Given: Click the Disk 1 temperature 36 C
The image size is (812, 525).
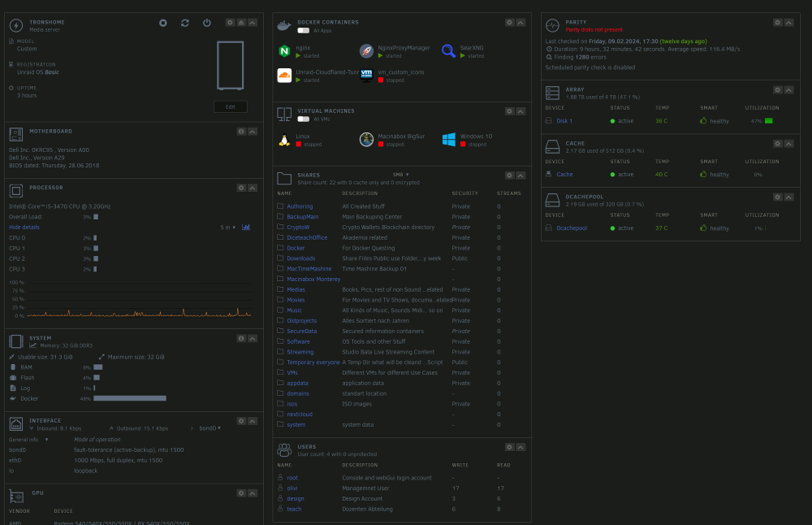Looking at the screenshot, I should [x=661, y=121].
